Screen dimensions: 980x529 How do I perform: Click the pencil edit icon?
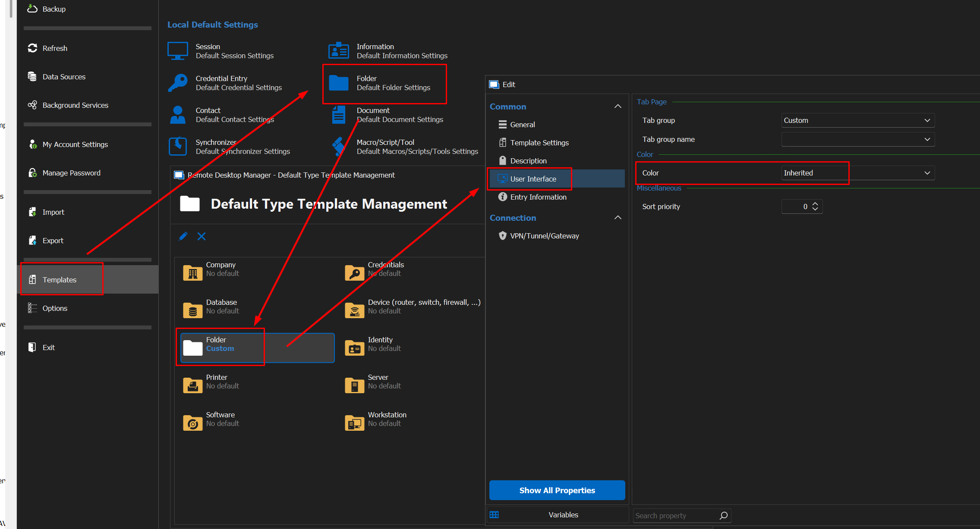(183, 236)
